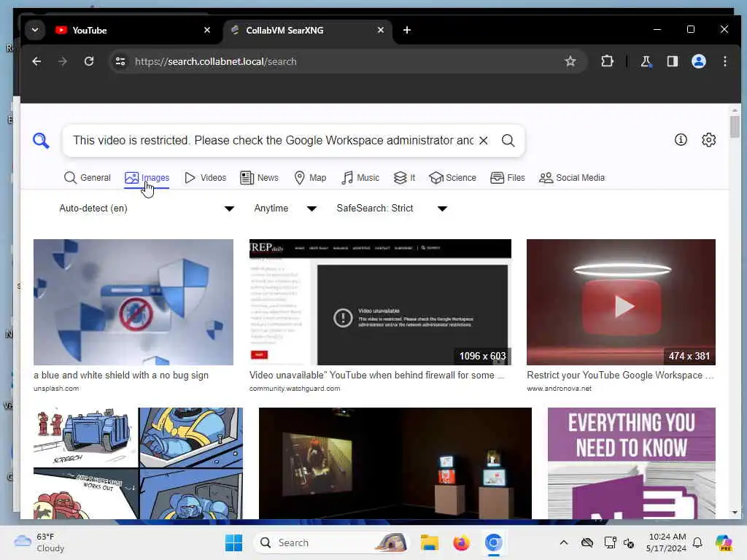747x560 pixels.
Task: Expand the Anytime time range dropdown
Action: (x=285, y=209)
